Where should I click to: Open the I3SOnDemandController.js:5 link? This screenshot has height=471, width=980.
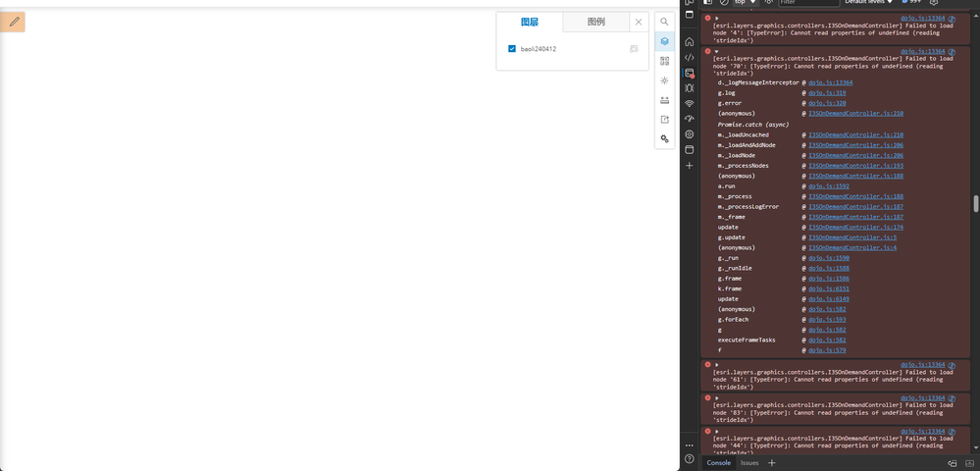(x=852, y=237)
